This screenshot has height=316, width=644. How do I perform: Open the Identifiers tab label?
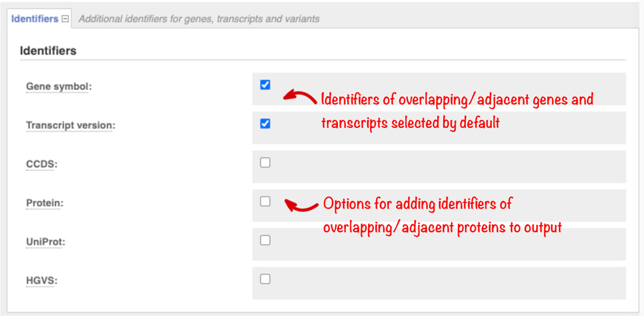click(35, 19)
